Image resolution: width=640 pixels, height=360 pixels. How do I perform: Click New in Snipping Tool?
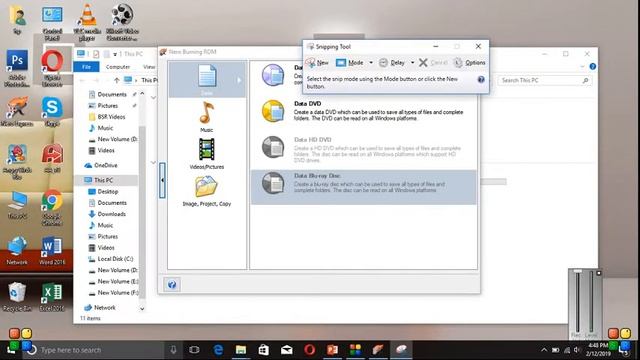click(317, 62)
